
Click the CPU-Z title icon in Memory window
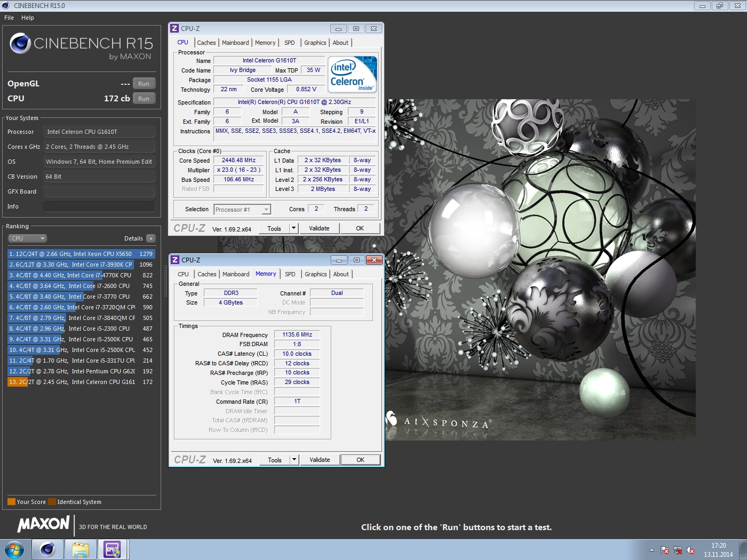point(175,260)
